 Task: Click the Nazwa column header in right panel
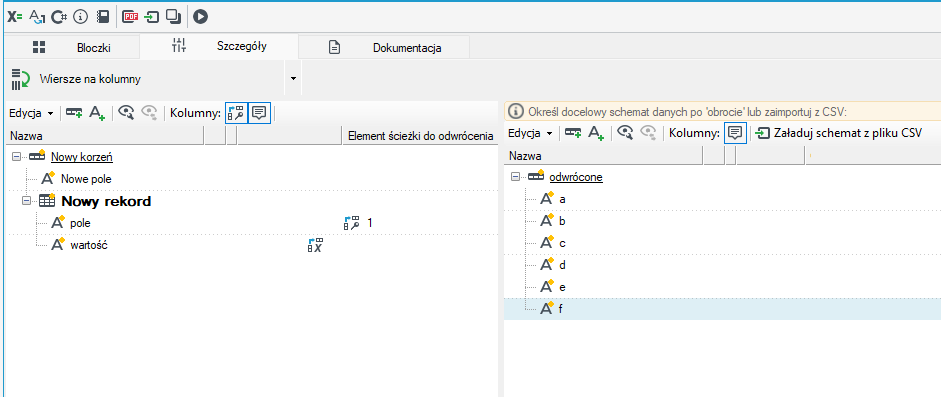604,156
